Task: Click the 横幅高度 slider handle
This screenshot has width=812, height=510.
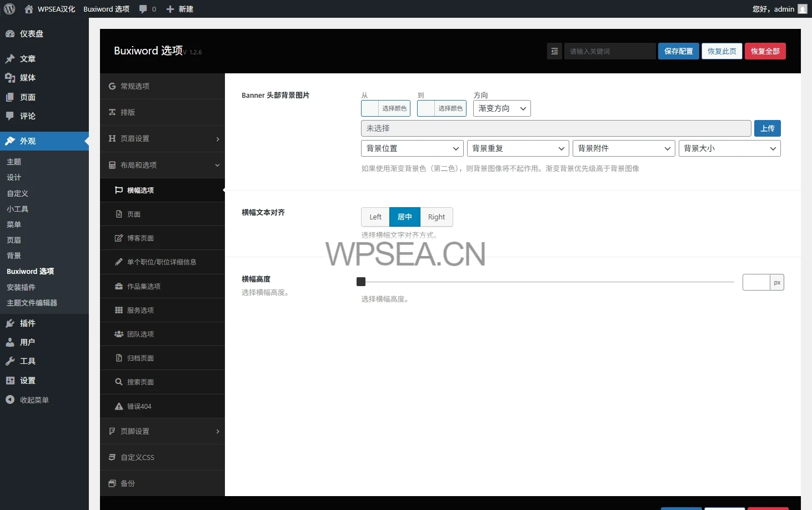Action: pos(361,282)
